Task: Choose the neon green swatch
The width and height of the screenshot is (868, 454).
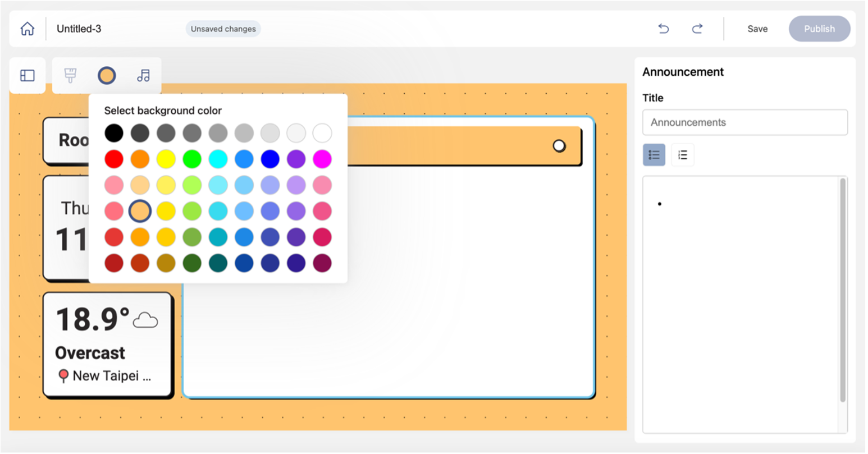Action: [x=192, y=159]
